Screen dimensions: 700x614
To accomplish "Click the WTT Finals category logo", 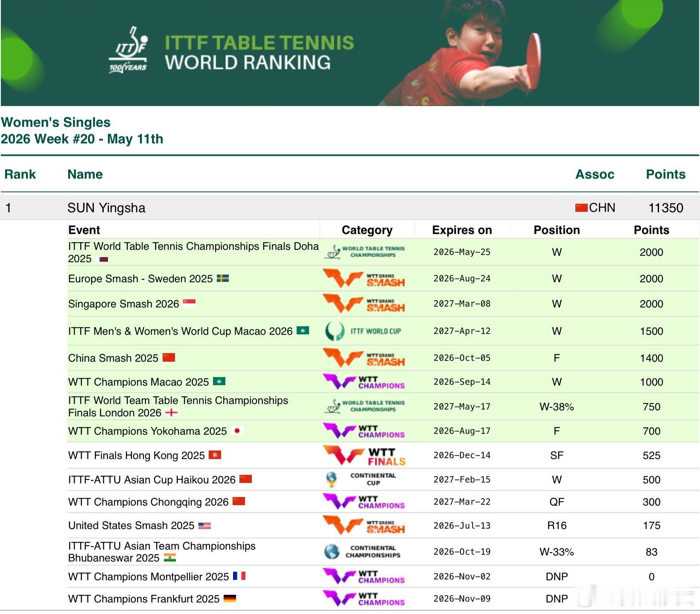I will click(364, 455).
